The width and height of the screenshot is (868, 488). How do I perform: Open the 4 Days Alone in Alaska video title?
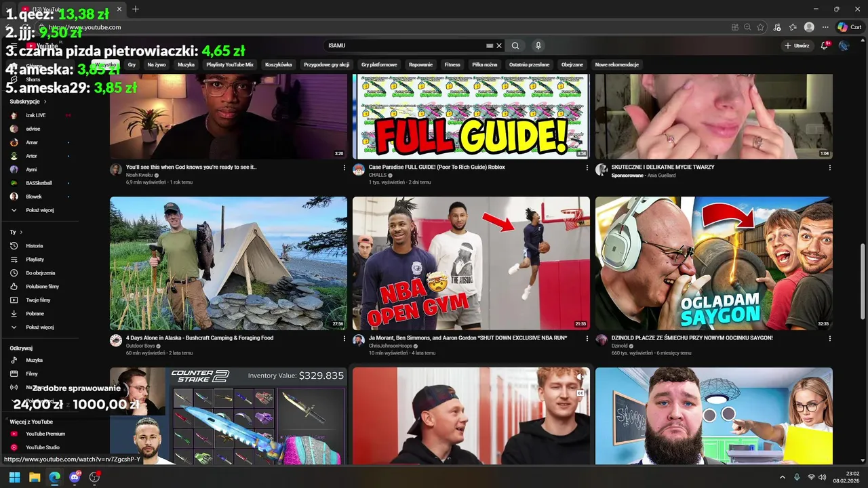pyautogui.click(x=199, y=338)
